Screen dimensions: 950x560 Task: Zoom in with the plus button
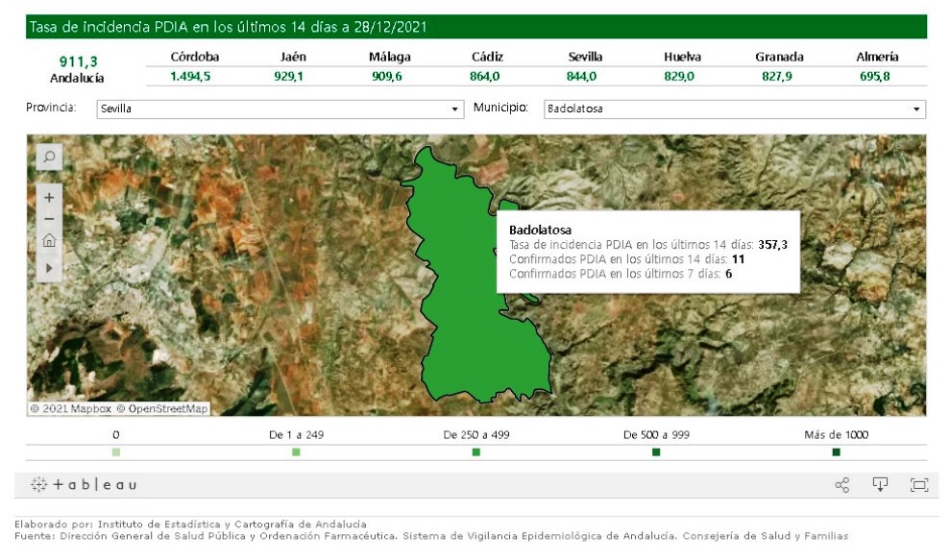click(49, 197)
